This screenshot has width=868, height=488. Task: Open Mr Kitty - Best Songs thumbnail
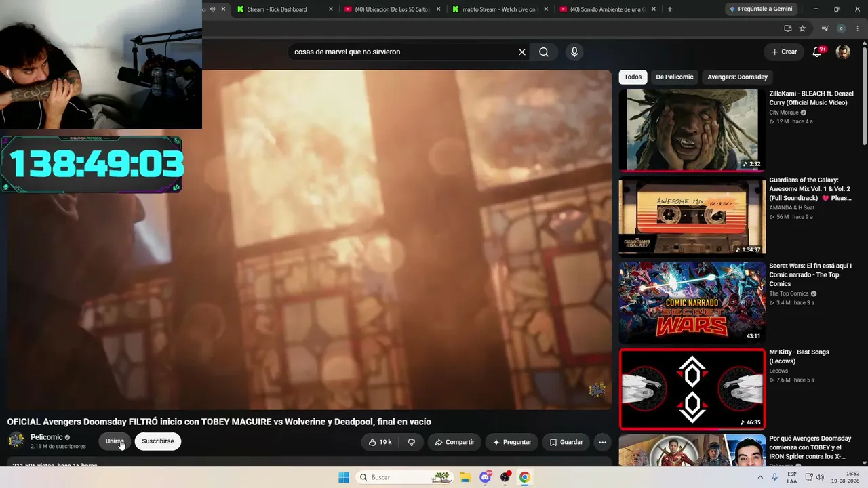692,389
